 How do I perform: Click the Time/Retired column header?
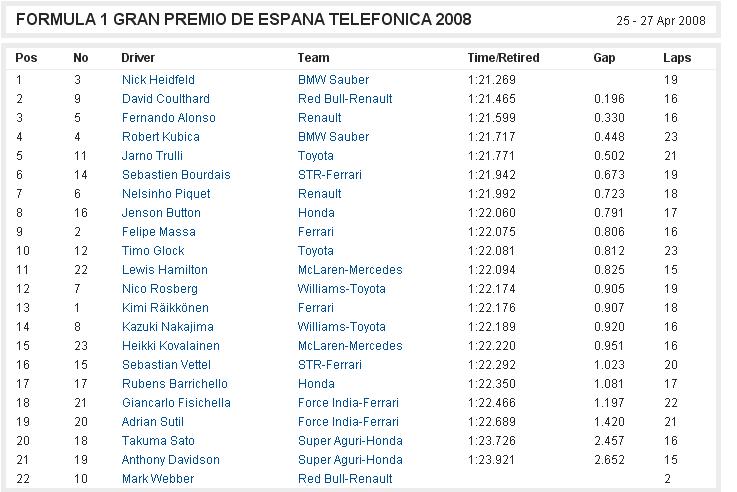pos(503,58)
